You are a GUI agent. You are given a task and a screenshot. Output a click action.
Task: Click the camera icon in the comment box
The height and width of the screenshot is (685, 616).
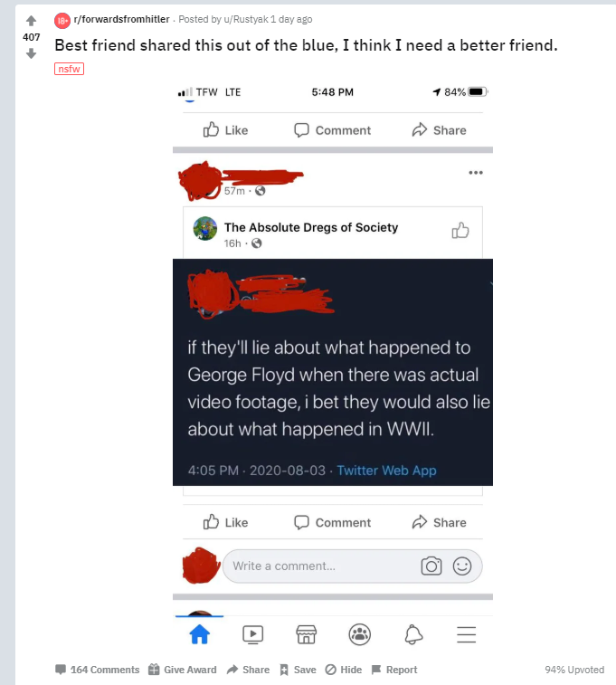coord(431,566)
